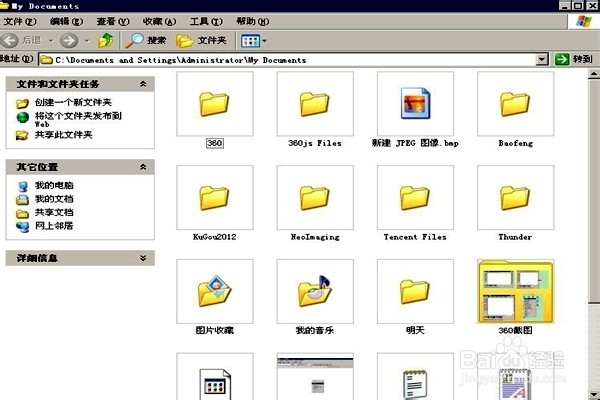The image size is (600, 400).
Task: Toggle the Folders (文件夹) pane button
Action: (201, 40)
